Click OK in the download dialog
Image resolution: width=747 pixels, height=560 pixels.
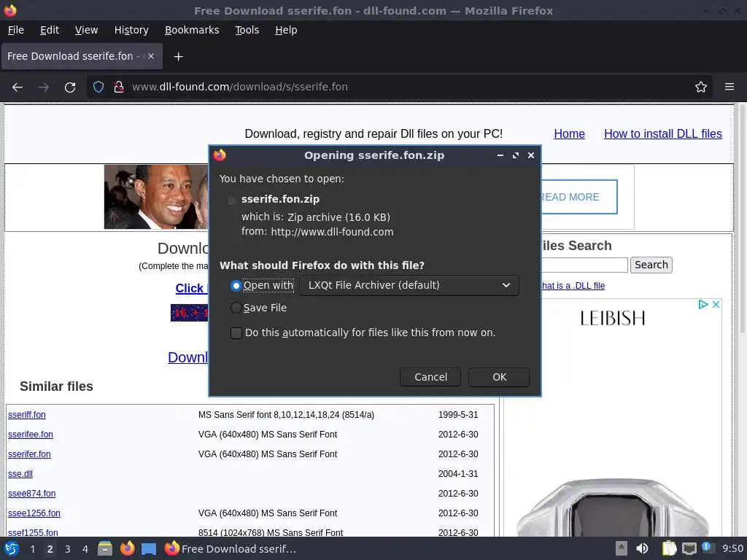[x=499, y=377]
